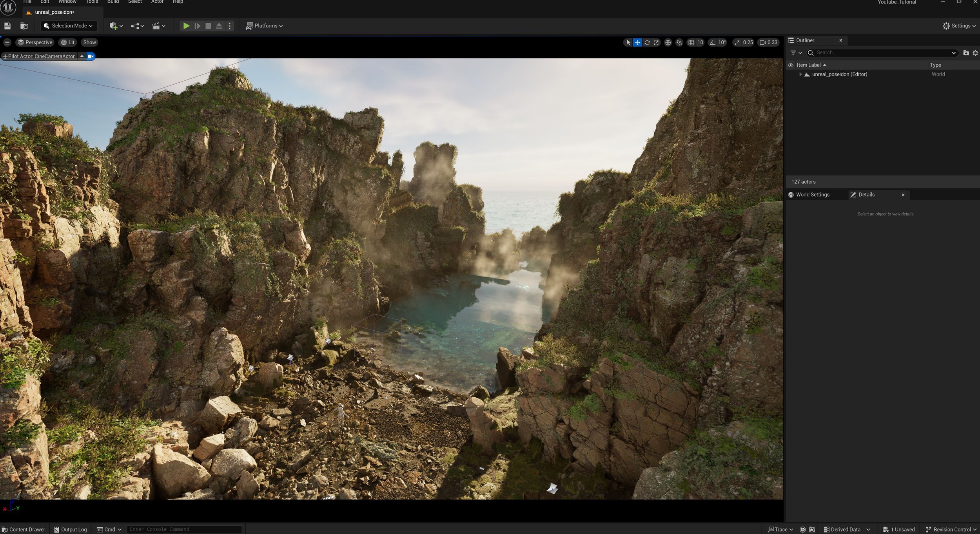The height and width of the screenshot is (534, 980).
Task: Select the Scale transform tool
Action: [x=656, y=42]
